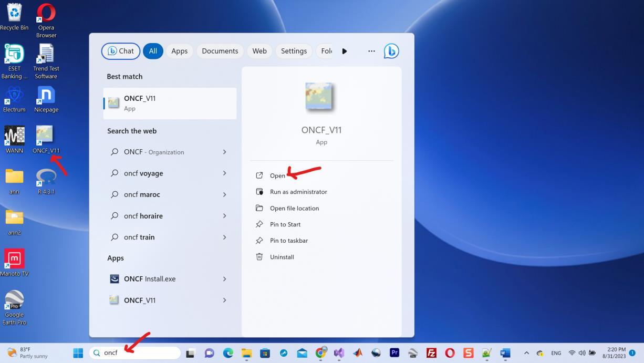Viewport: 644px width, 363px height.
Task: Expand 'ONCF Install.exe' app result arrow
Action: 224,279
